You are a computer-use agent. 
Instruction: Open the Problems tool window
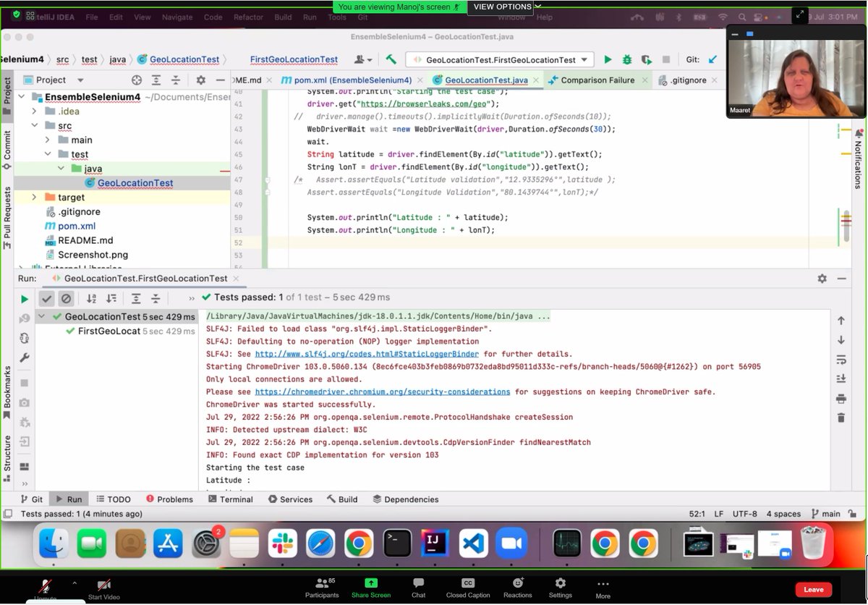169,499
